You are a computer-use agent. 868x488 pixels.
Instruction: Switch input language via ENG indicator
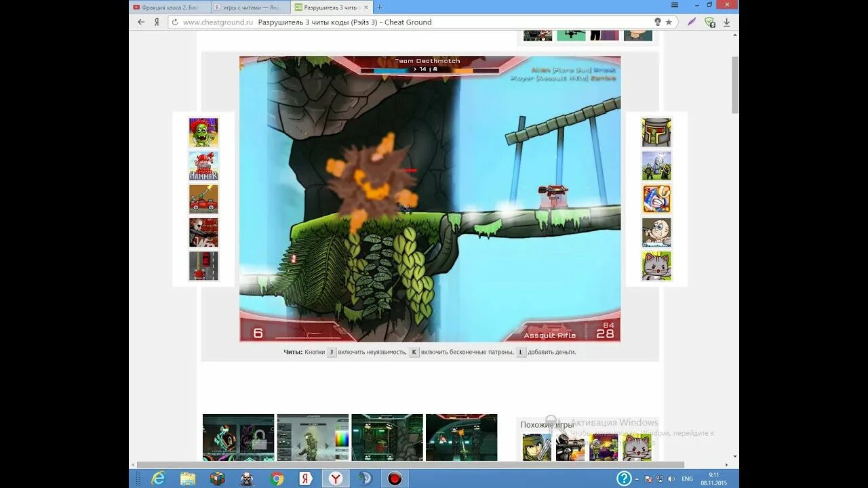[x=687, y=479]
